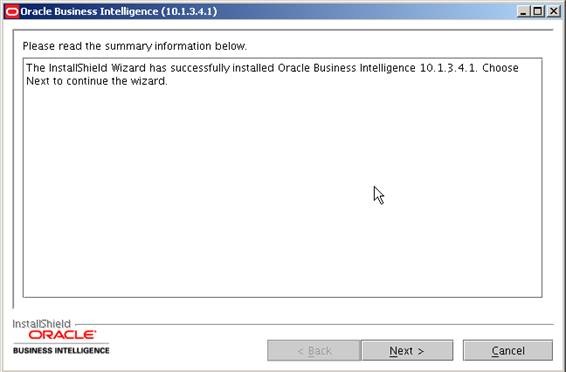Open the Oracle icon system menu
566x372 pixels.
(12, 12)
